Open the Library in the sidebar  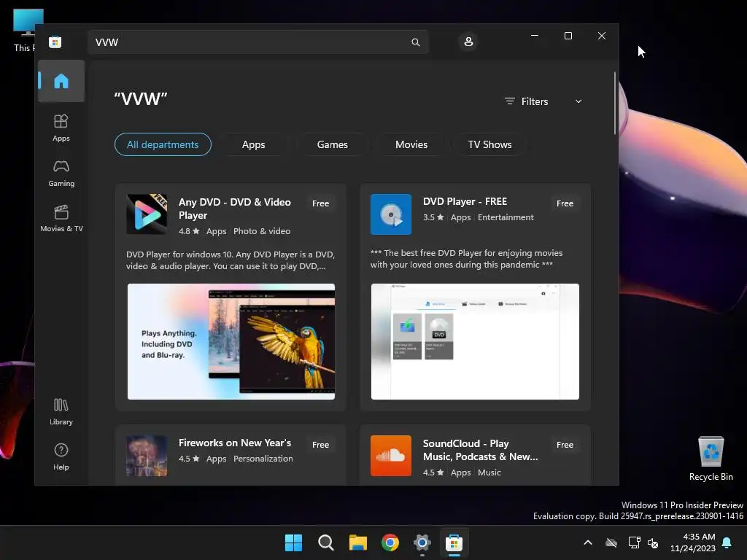click(61, 411)
